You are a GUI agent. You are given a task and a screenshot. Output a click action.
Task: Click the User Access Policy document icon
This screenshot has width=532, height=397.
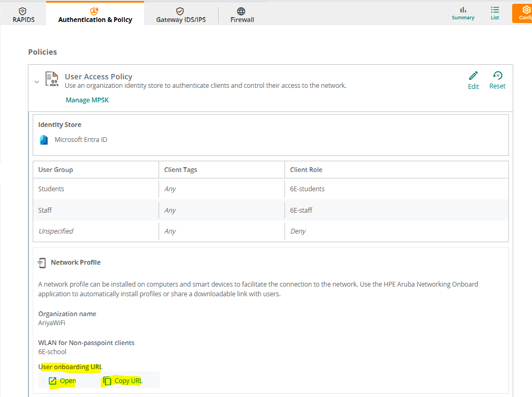[x=51, y=79]
